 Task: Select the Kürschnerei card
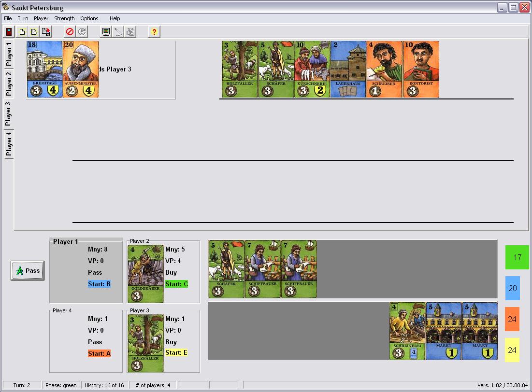coord(312,69)
